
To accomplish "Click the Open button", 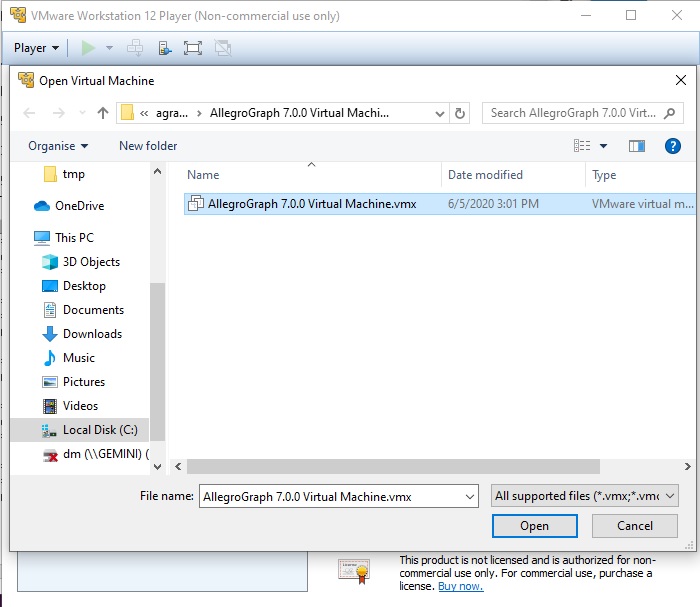I will (x=534, y=526).
